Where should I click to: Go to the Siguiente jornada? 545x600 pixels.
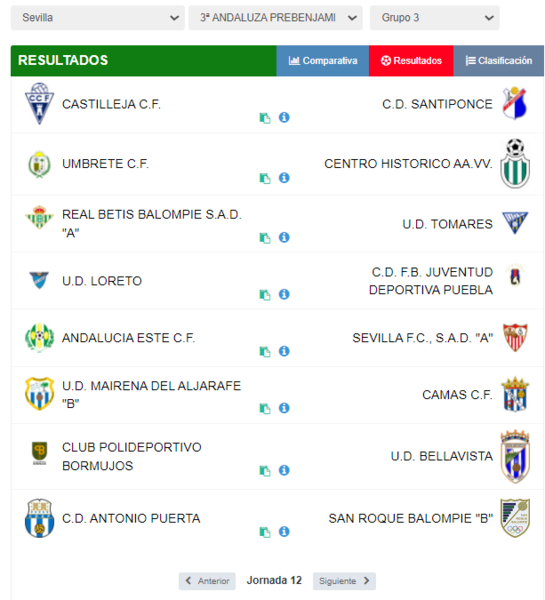tap(344, 581)
